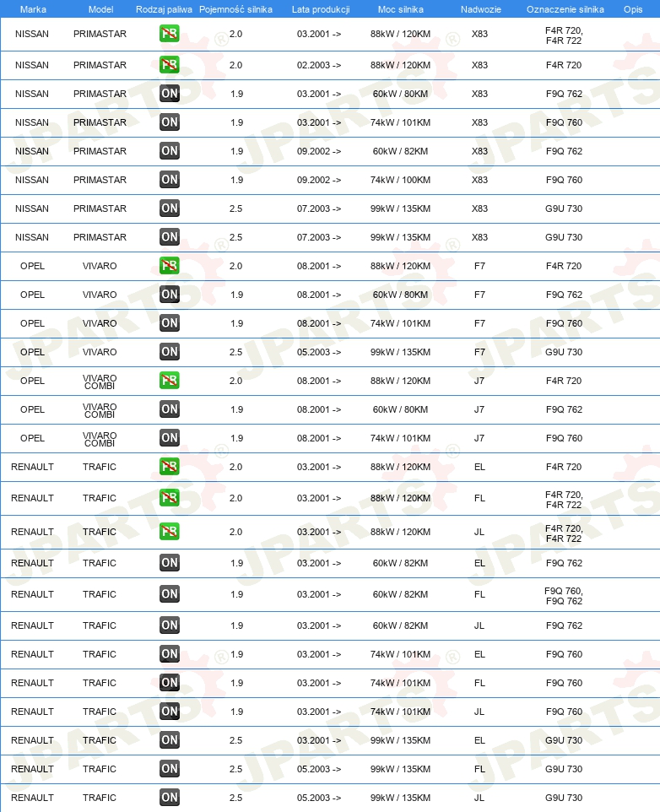Click the power value "74kW / 100KM"

(400, 181)
